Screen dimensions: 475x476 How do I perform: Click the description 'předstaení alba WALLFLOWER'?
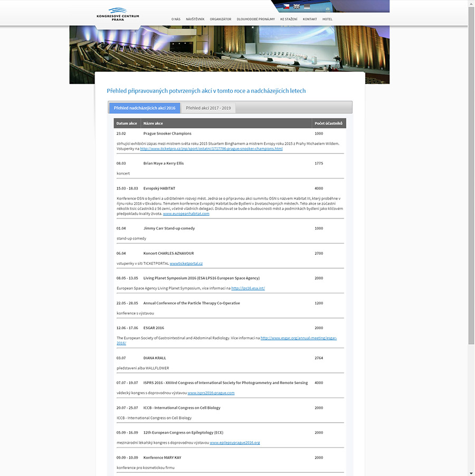(142, 368)
